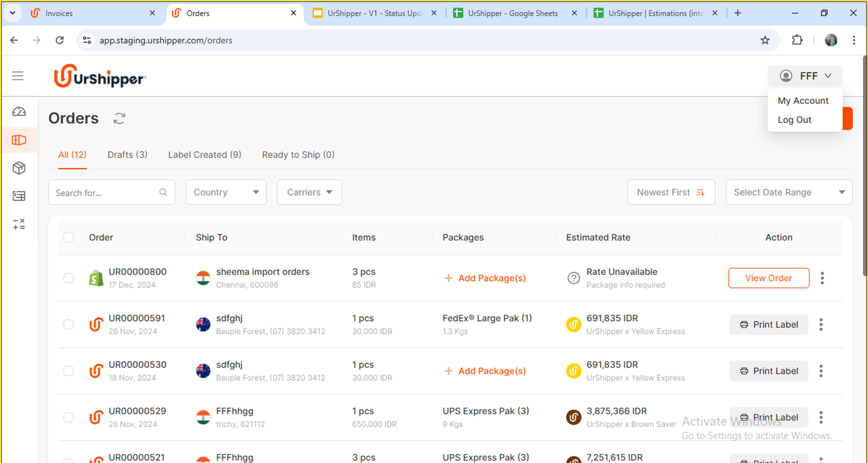
Task: Open the rate calculator sidebar icon
Action: pyautogui.click(x=19, y=224)
